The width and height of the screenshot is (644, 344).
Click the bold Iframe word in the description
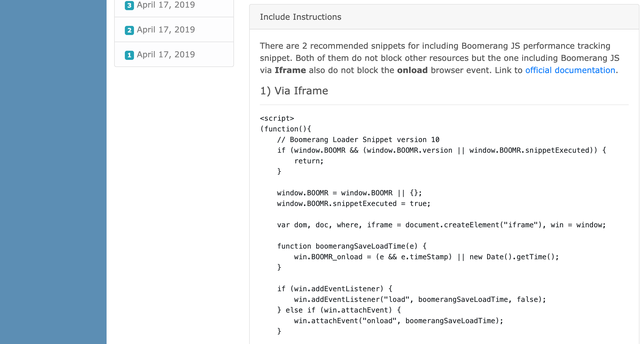(x=290, y=70)
